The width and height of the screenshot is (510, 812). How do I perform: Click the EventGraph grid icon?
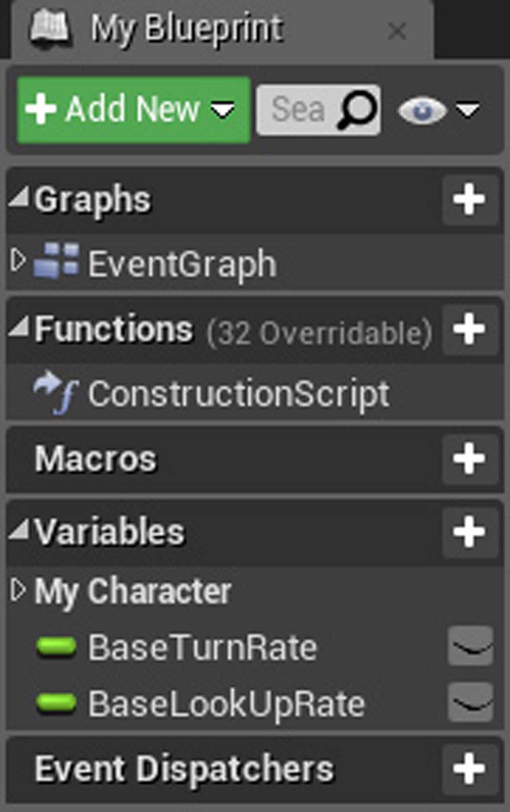pyautogui.click(x=56, y=263)
